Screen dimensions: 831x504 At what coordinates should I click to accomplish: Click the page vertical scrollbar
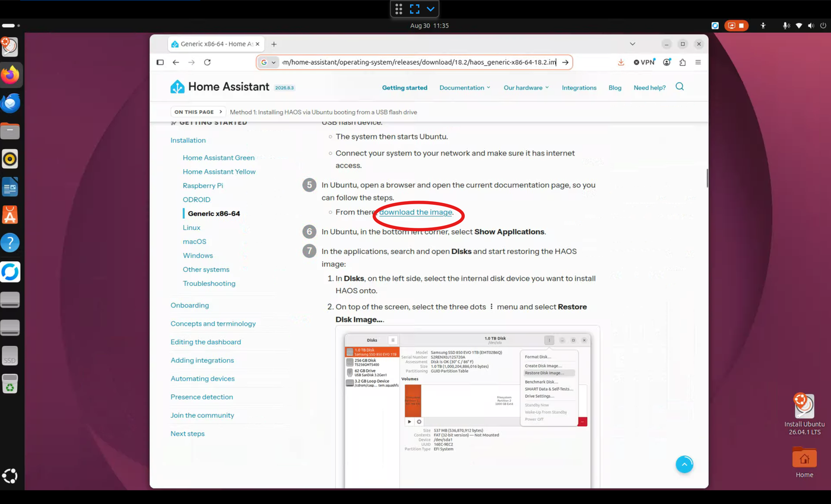(706, 178)
